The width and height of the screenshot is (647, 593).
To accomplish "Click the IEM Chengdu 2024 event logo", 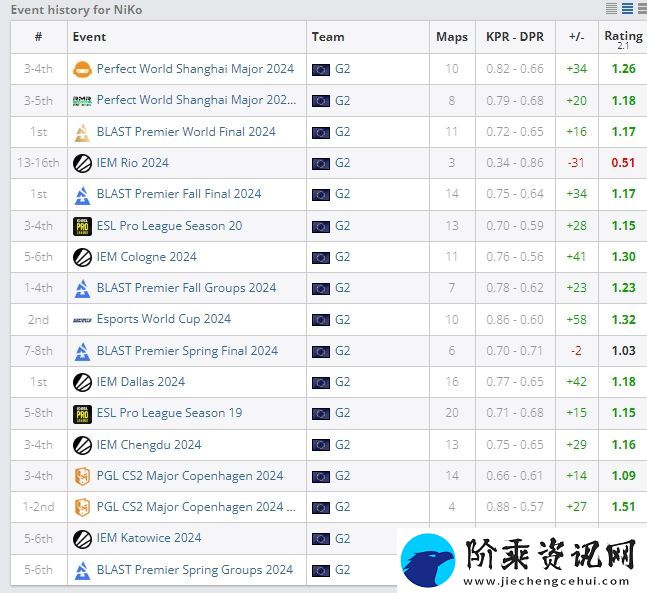I will [x=82, y=445].
